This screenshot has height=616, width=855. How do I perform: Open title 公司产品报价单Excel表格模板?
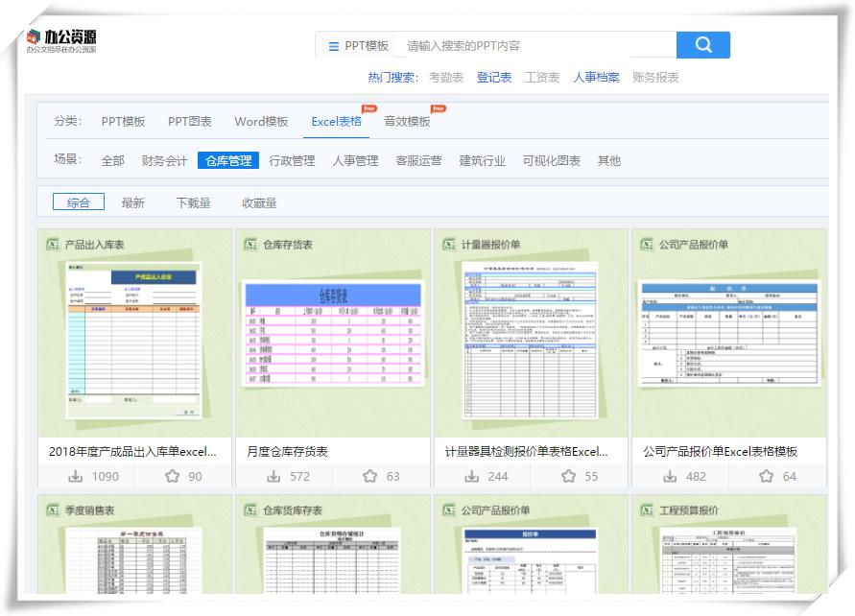pyautogui.click(x=721, y=451)
